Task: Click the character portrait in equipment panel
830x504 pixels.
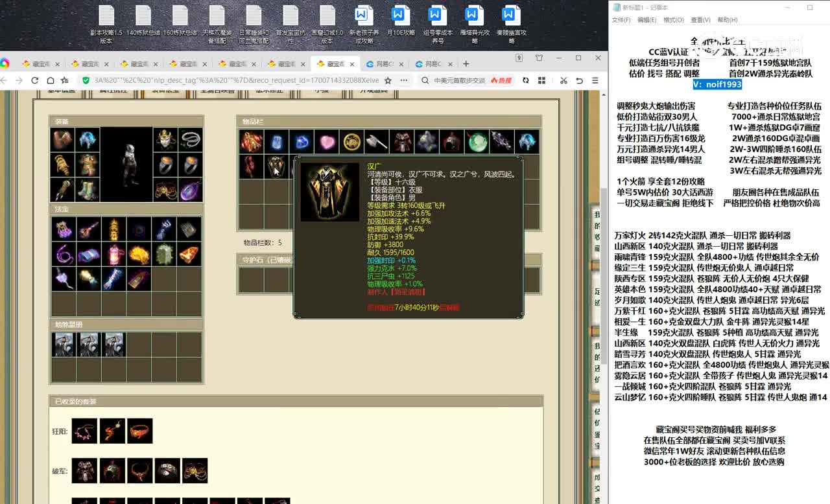Action: [126, 165]
